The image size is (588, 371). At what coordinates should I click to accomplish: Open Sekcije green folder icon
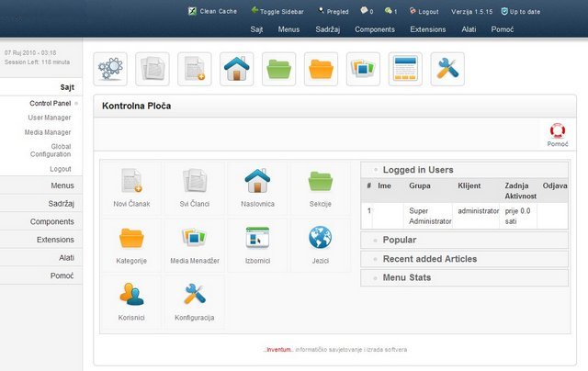point(320,183)
